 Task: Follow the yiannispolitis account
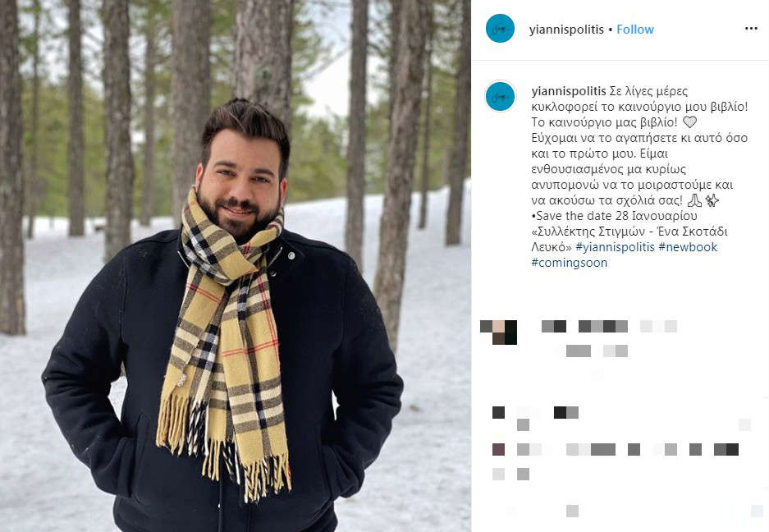coord(635,30)
